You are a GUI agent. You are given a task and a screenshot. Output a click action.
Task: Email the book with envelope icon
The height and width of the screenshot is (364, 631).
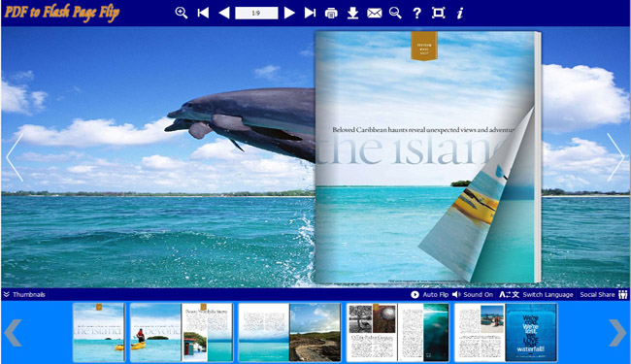(375, 14)
